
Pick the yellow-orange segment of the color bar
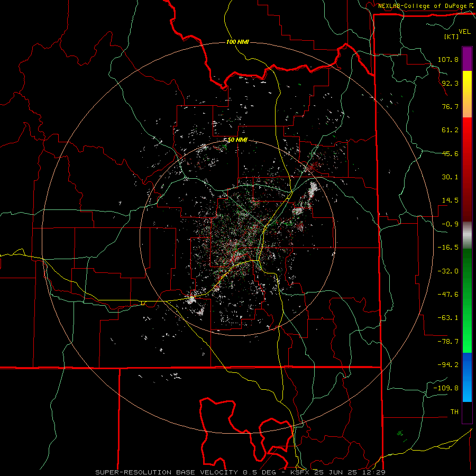[467, 94]
